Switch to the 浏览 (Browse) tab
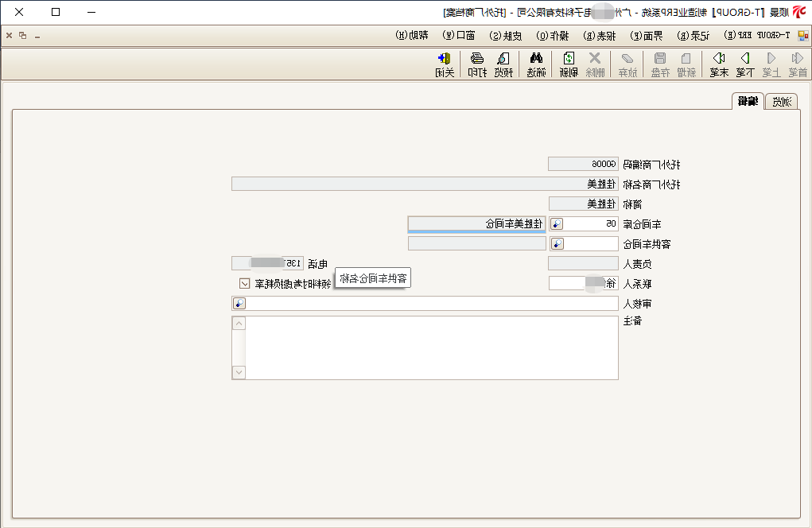 coord(781,102)
